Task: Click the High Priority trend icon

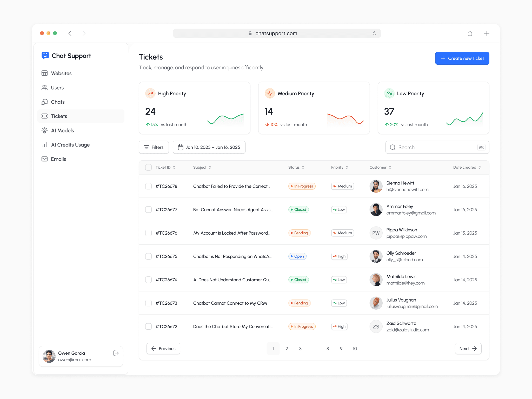Action: coord(150,94)
